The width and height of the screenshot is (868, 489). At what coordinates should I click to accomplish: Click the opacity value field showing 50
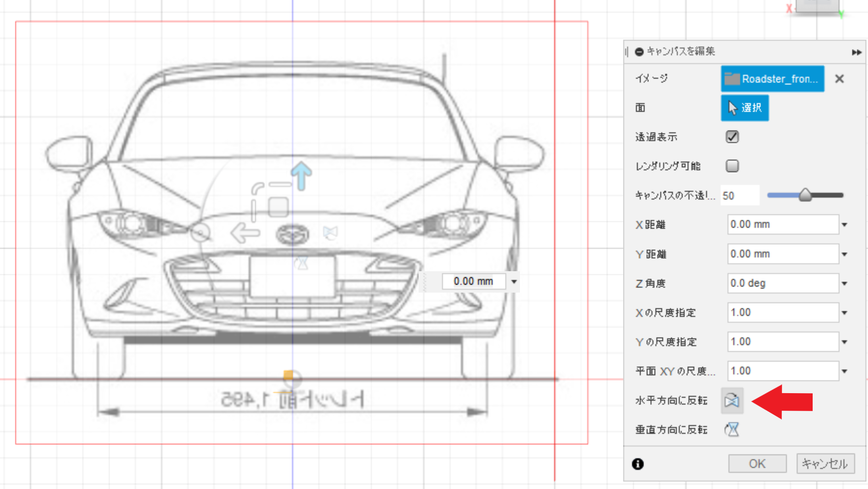[740, 196]
